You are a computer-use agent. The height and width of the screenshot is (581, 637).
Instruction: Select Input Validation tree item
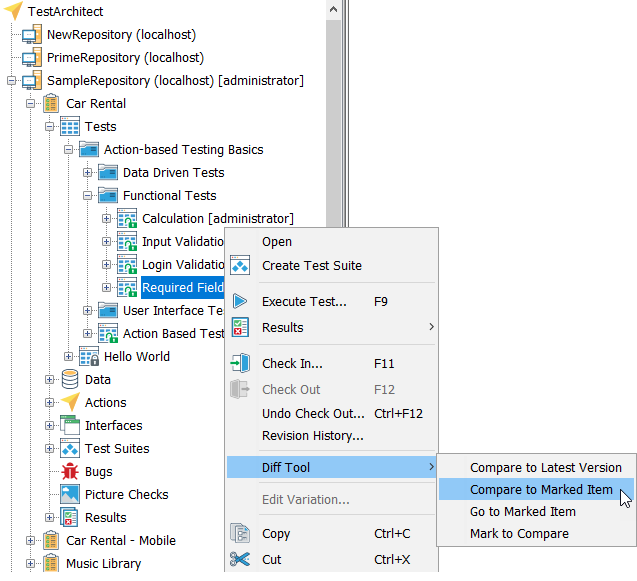[182, 241]
